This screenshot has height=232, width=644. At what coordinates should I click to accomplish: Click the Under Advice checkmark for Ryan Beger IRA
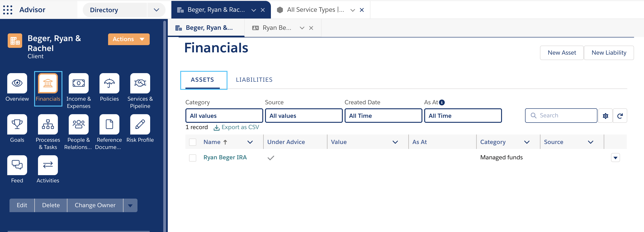(x=271, y=158)
